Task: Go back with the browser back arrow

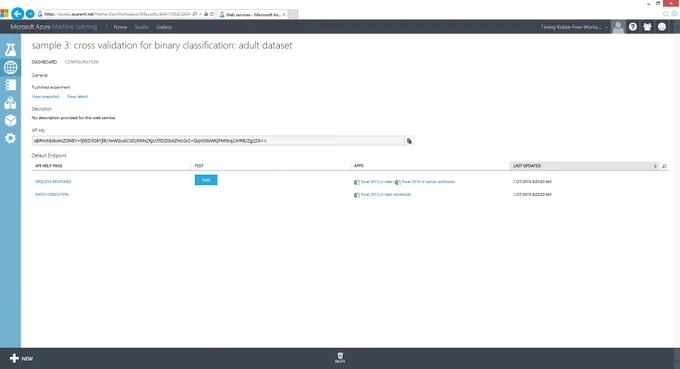Action: [17, 14]
